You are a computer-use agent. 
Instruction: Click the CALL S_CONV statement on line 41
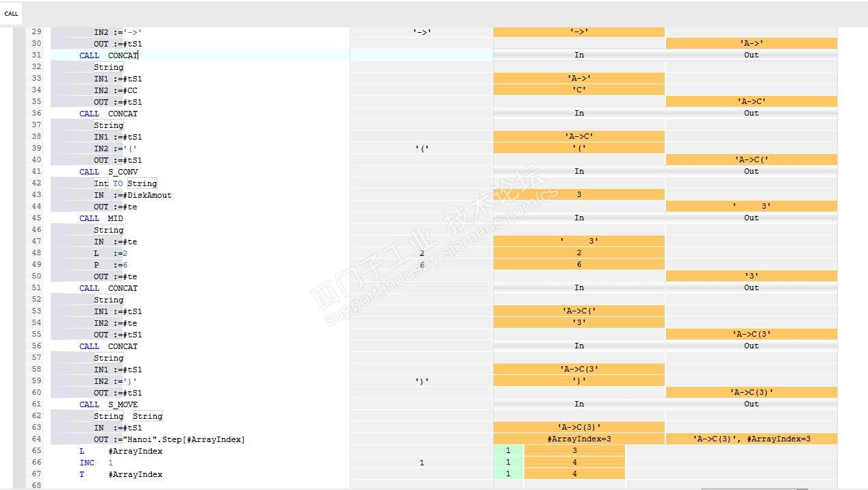[x=109, y=172]
